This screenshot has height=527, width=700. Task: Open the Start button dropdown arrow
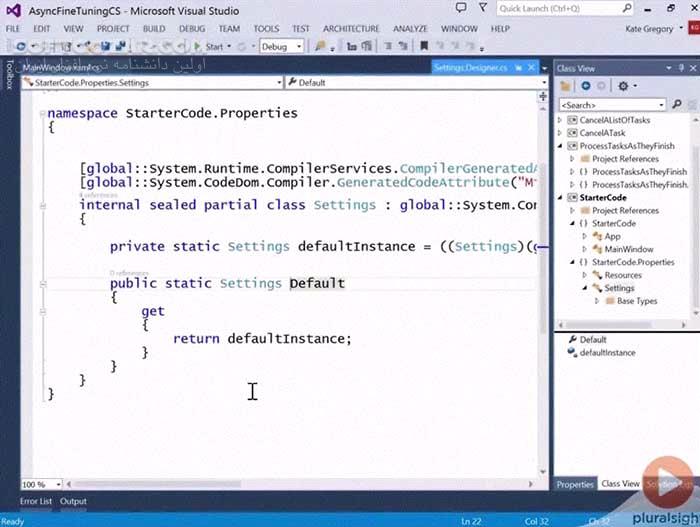click(229, 46)
